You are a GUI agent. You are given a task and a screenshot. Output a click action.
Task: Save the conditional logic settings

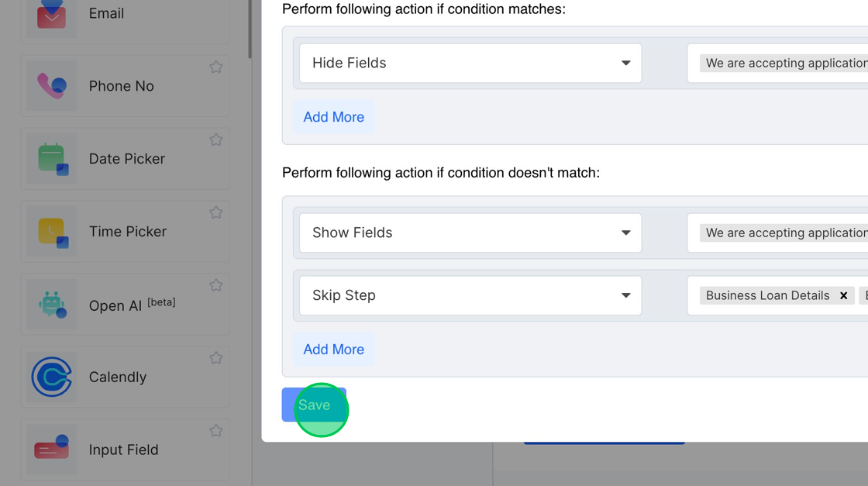pyautogui.click(x=314, y=405)
